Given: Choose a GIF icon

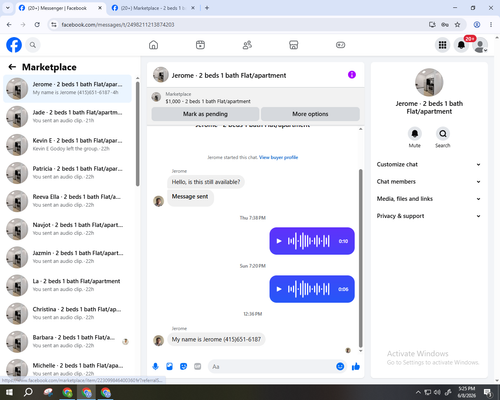Looking at the screenshot, I should tap(198, 367).
